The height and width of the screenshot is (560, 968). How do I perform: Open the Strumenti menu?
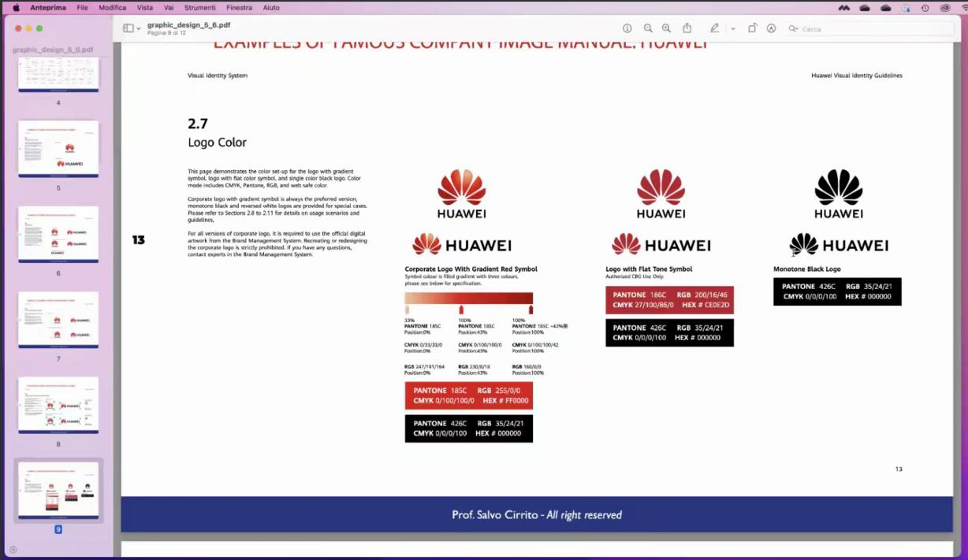click(x=199, y=8)
